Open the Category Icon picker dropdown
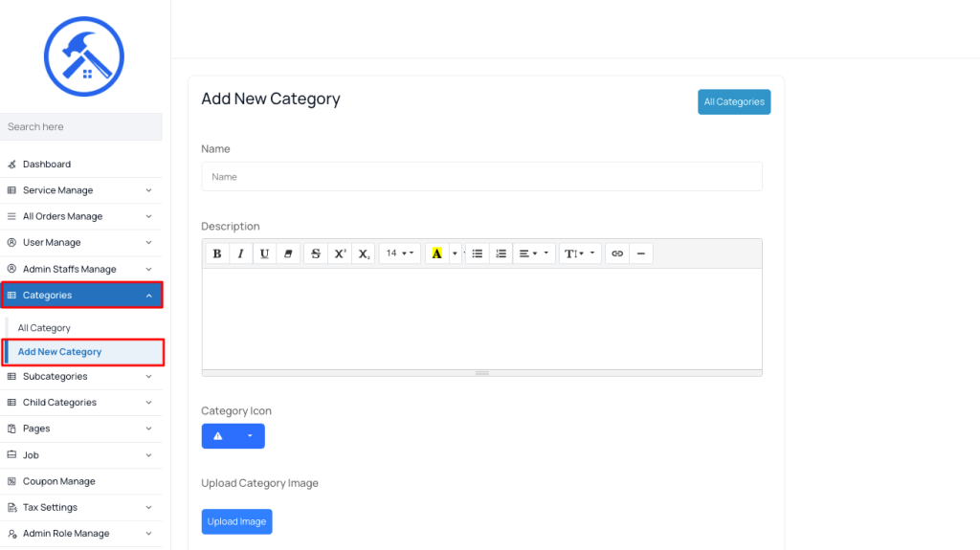This screenshot has height=550, width=980. [x=234, y=435]
